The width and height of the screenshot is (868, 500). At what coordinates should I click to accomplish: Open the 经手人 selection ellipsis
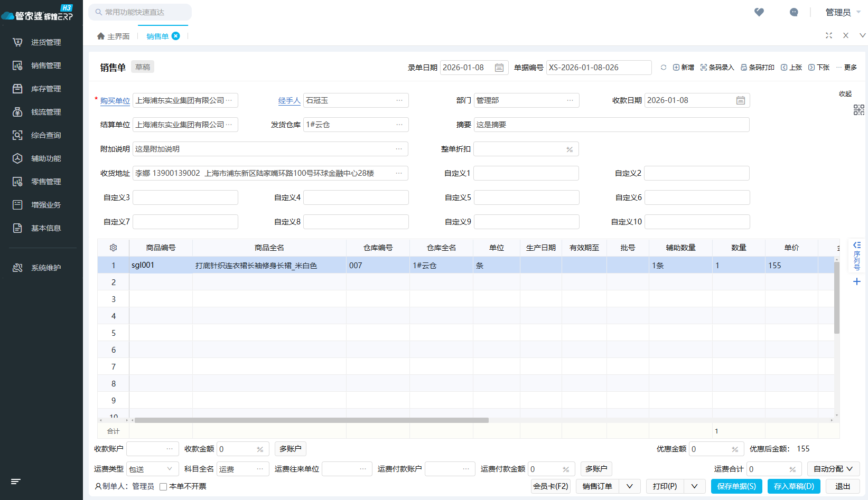point(399,100)
